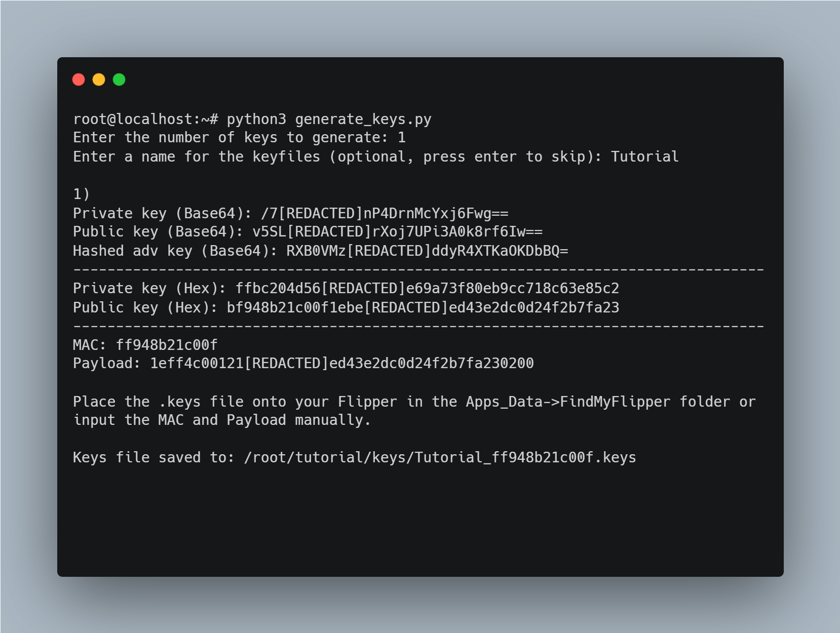Click the '1)' key index label

(82, 194)
